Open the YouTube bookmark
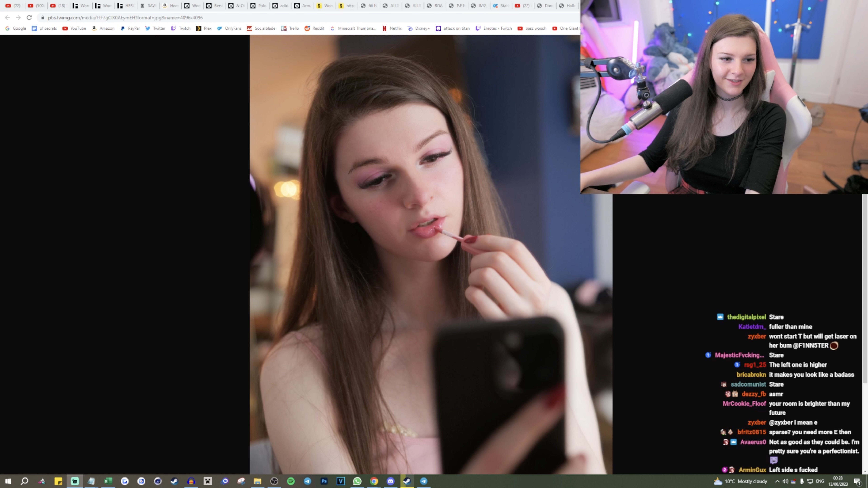Image resolution: width=868 pixels, height=488 pixels. [x=74, y=28]
